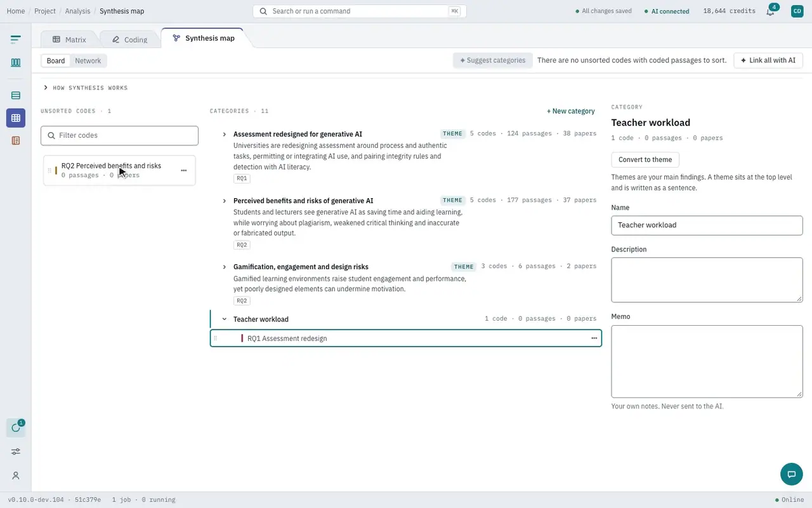Expand Assessment redesigned for generative AI theme
812x508 pixels.
pos(224,135)
